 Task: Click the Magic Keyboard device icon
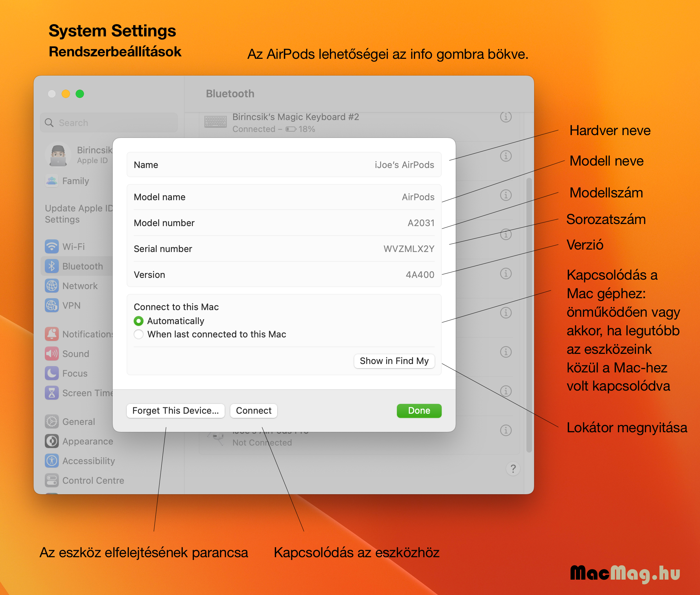(x=216, y=122)
